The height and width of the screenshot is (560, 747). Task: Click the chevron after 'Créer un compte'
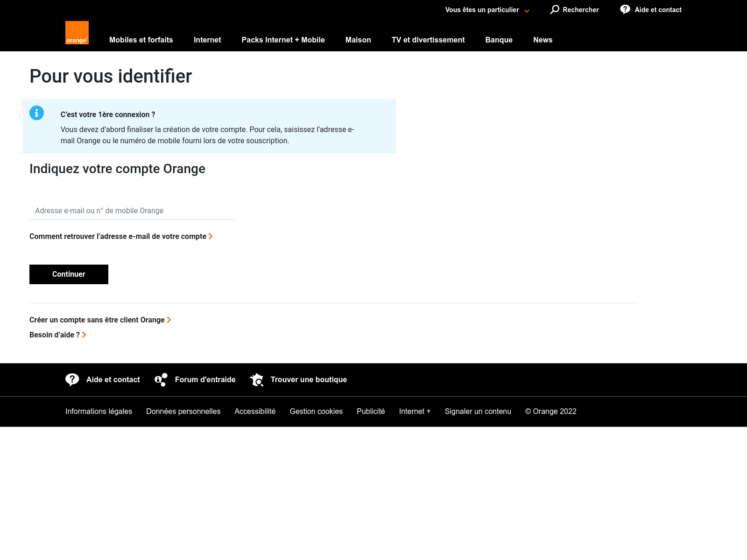click(169, 320)
